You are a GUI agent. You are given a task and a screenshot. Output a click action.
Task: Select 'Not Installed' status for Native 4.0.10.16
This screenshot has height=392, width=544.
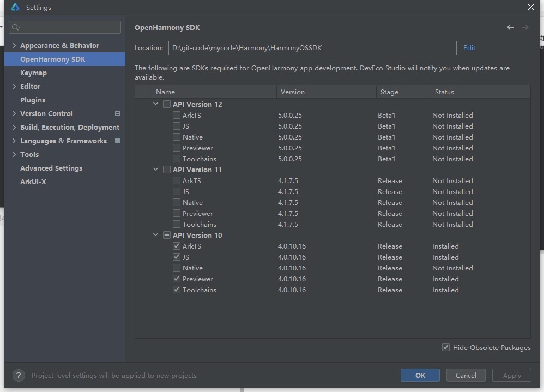[x=452, y=268]
